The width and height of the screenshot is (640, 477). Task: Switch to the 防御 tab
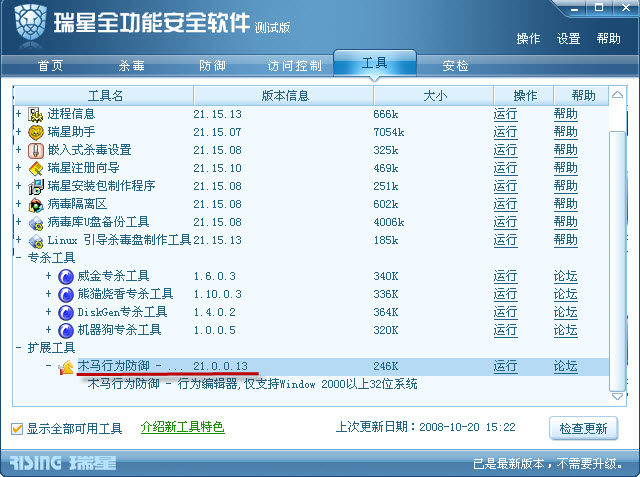click(212, 66)
